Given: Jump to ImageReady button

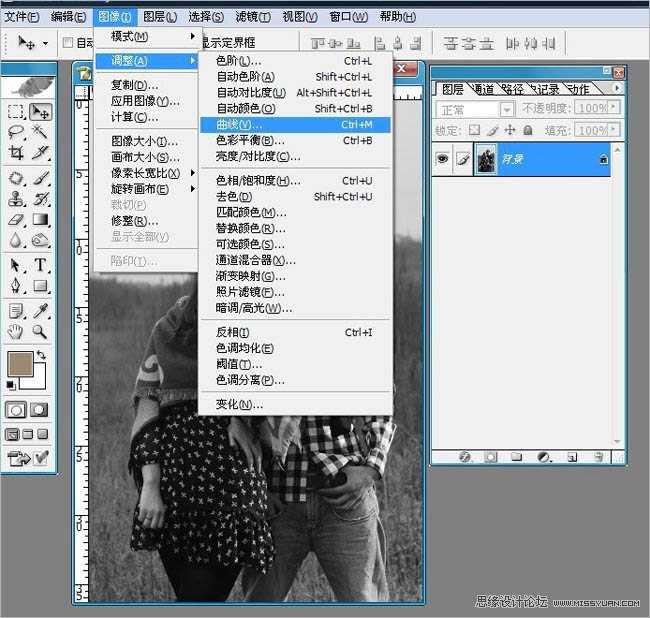Looking at the screenshot, I should coord(19,459).
